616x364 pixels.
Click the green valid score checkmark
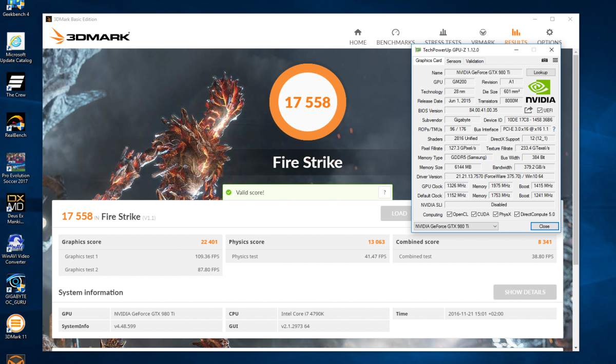(228, 192)
